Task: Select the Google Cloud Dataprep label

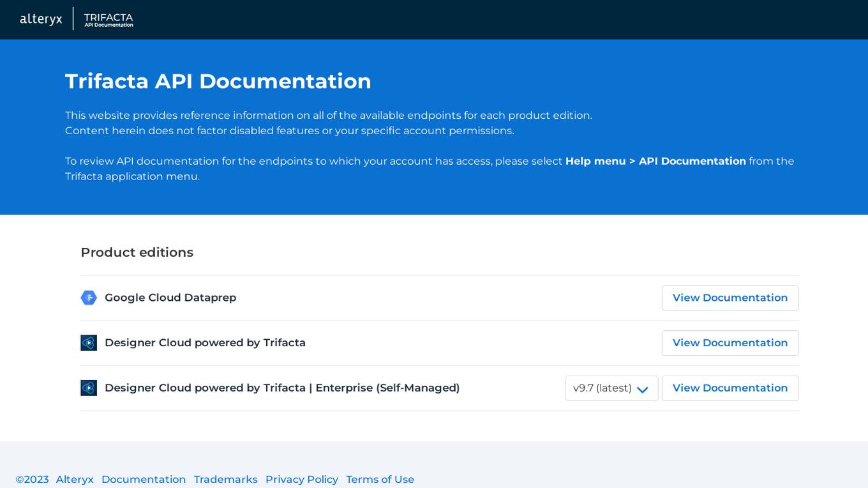Action: [x=170, y=298]
